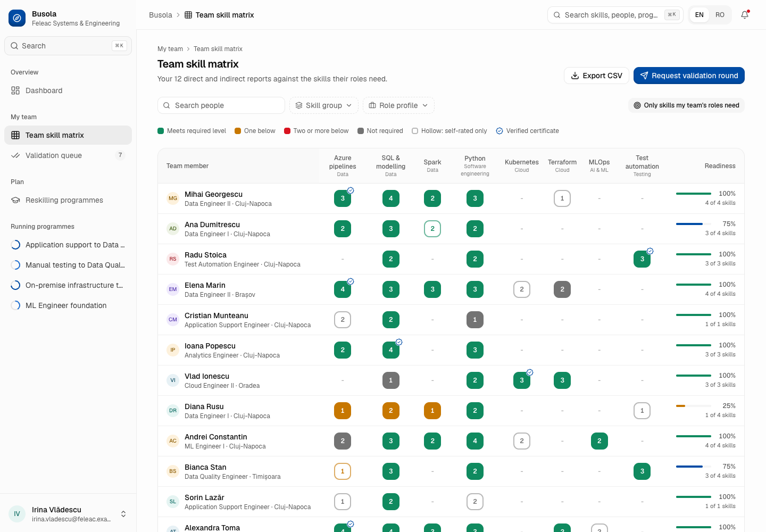Click Bianca Stan's hollow Azure pipelines level
This screenshot has height=532, width=766.
(343, 471)
